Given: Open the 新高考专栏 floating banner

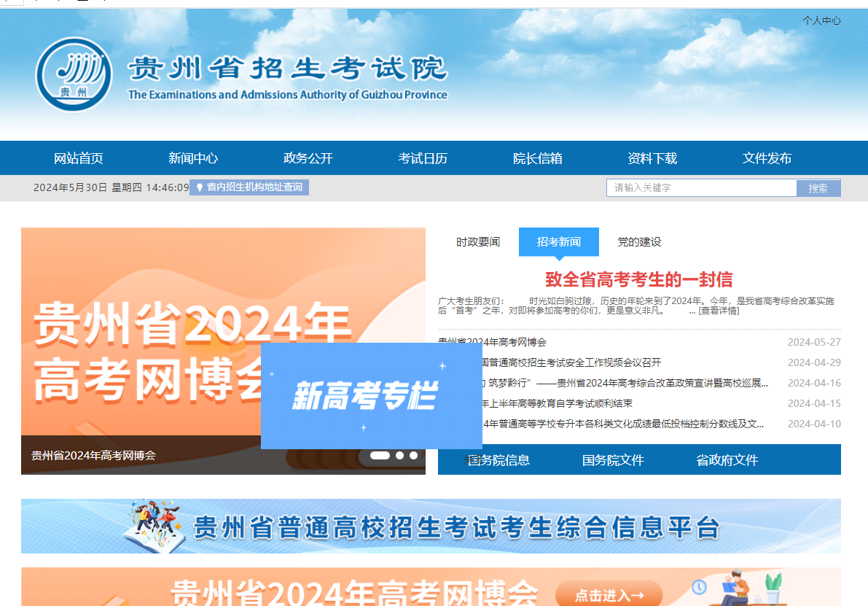Looking at the screenshot, I should coord(371,396).
